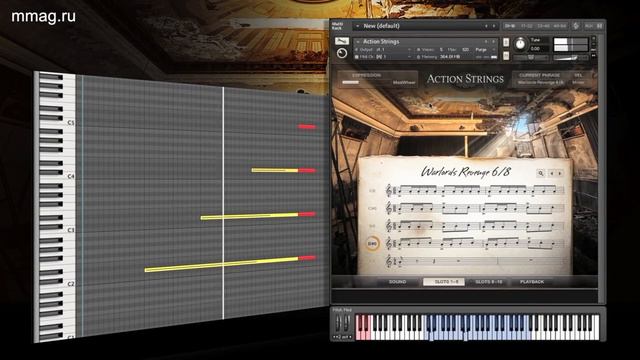Select instrument page 33-48
640x360 pixels.
click(x=543, y=26)
